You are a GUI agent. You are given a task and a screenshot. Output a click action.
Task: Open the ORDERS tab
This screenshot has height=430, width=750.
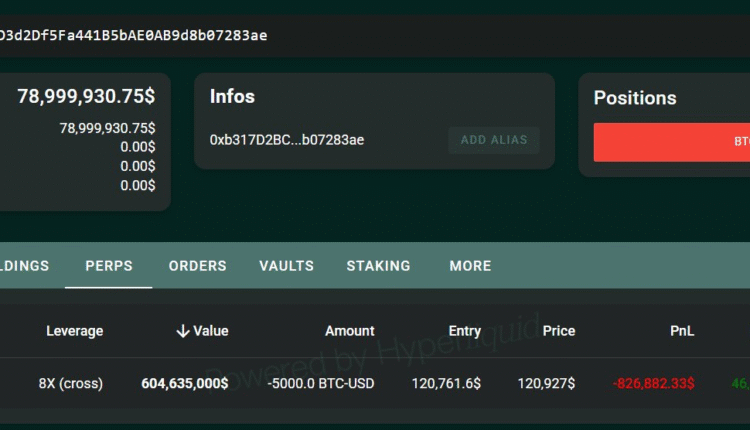[197, 266]
